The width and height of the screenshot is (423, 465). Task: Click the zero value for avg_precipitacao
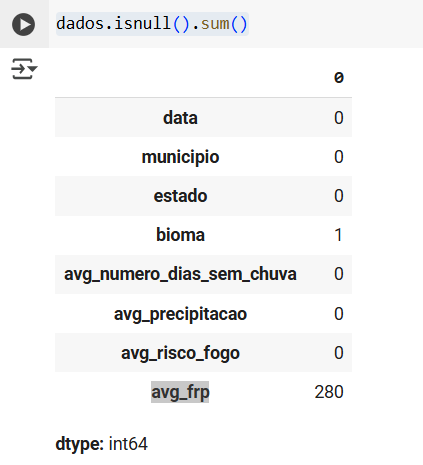(x=339, y=314)
